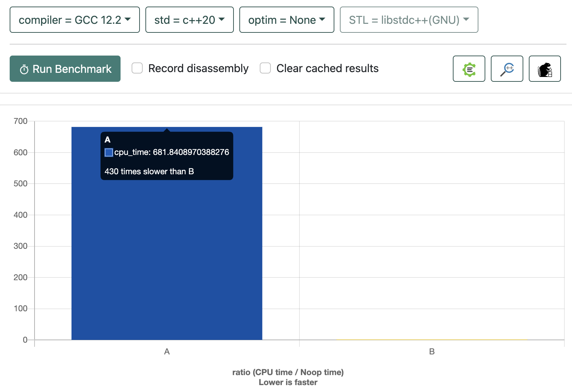572x392 pixels.
Task: Tick Clear cached results checkbox
Action: (x=265, y=68)
